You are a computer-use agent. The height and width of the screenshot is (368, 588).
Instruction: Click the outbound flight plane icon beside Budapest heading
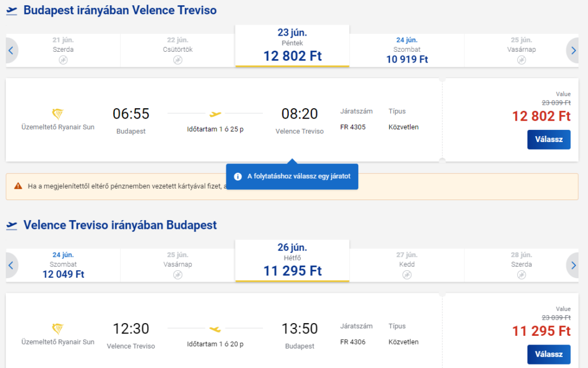pyautogui.click(x=11, y=11)
